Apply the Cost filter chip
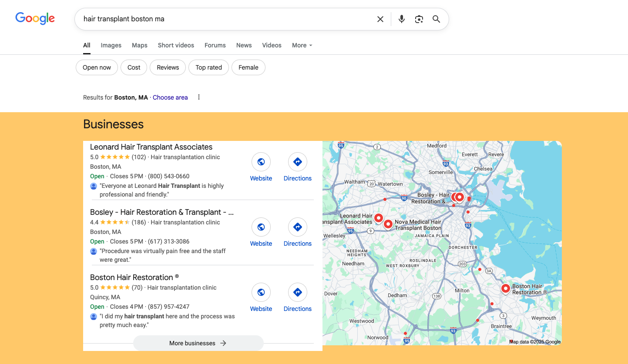The image size is (628, 364). pyautogui.click(x=134, y=67)
